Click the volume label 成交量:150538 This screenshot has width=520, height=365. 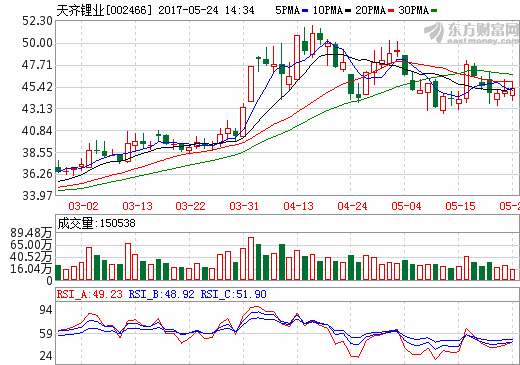96,223
